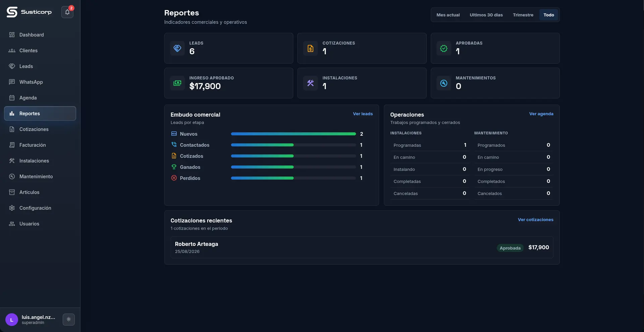Select the Todo period tab
Viewport: 644px width, 332px height.
[548, 15]
